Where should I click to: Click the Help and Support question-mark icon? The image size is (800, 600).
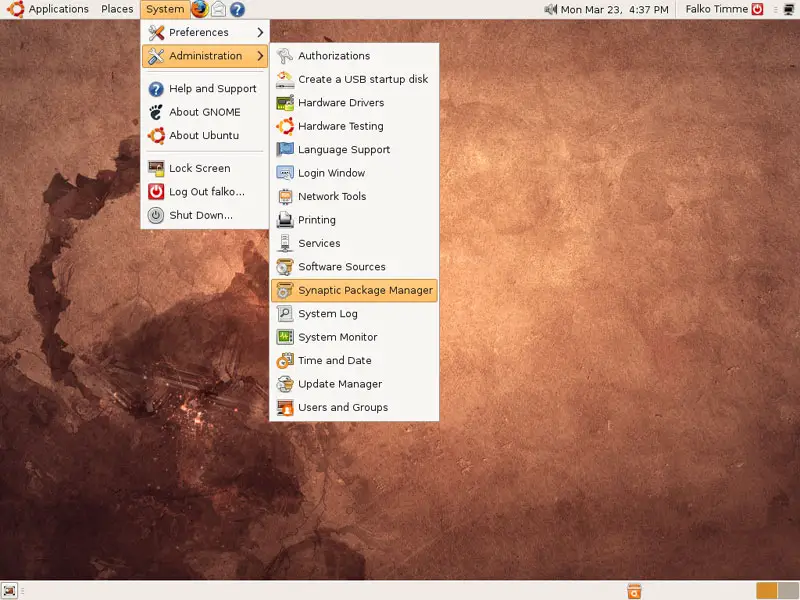[x=156, y=89]
